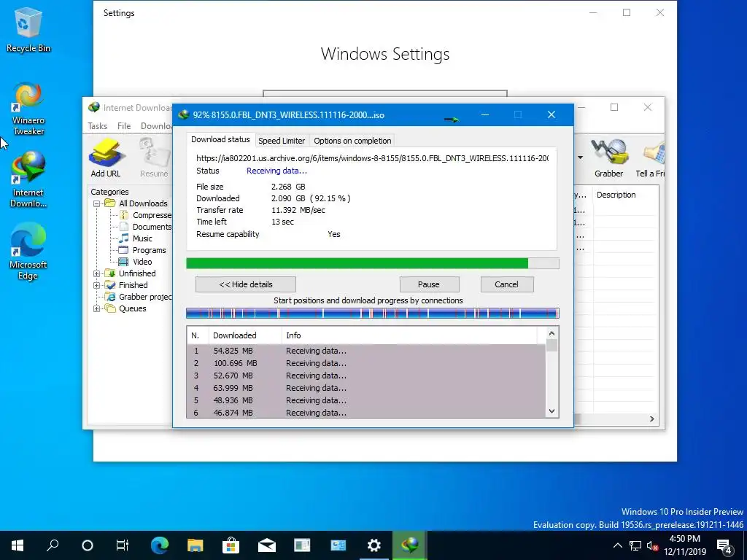Click the taskbar Search magnifier icon
747x560 pixels.
(53, 545)
